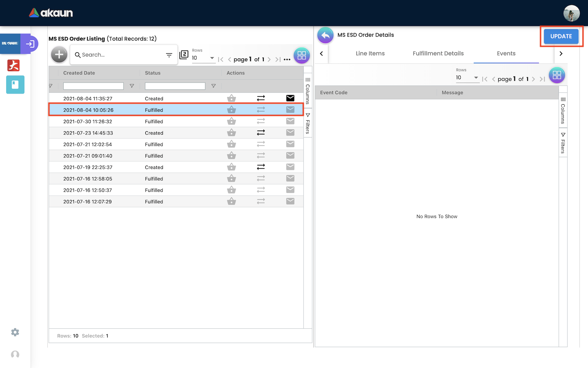Switch to the Fulfillment Details tab
Image resolution: width=588 pixels, height=368 pixels.
(438, 54)
